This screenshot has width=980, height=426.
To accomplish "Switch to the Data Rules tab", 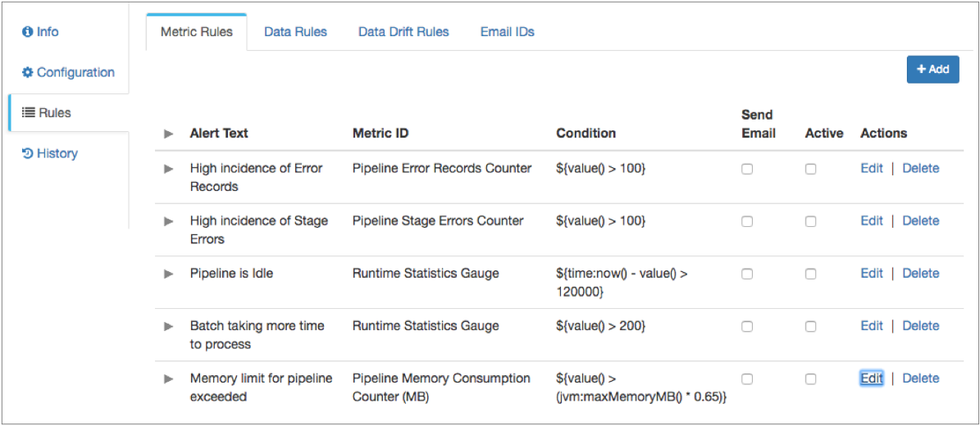I will pos(295,32).
